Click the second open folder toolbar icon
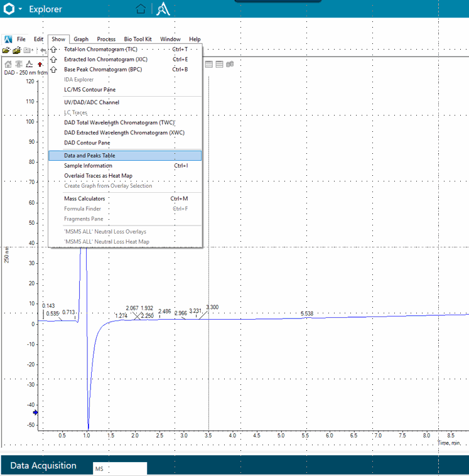Viewport: 469px width, 476px height. point(17,50)
